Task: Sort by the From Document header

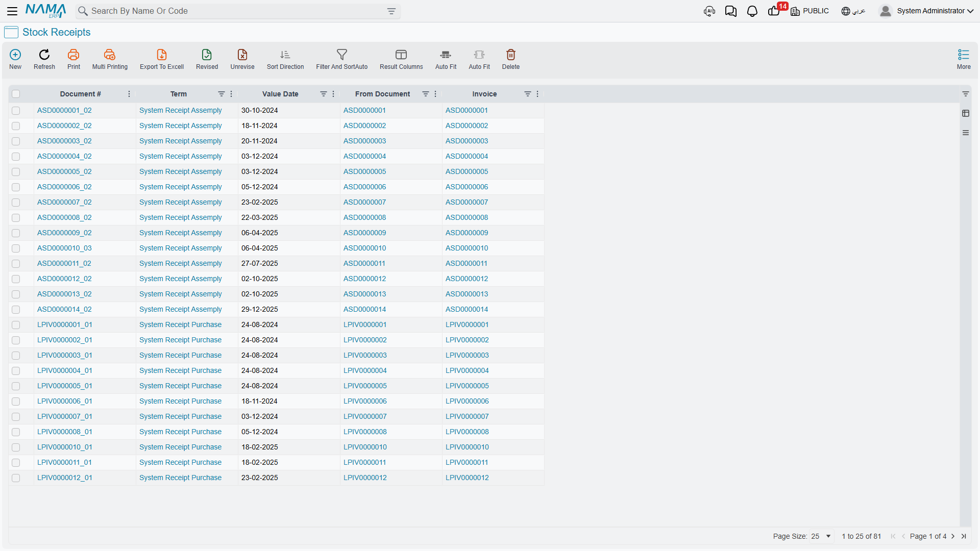Action: [x=382, y=94]
